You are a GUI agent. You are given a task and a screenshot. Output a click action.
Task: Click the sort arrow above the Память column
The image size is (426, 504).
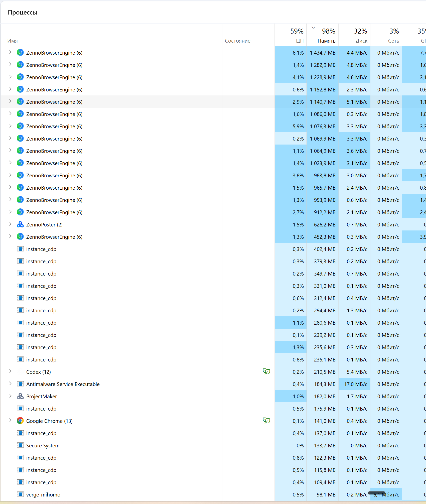313,28
